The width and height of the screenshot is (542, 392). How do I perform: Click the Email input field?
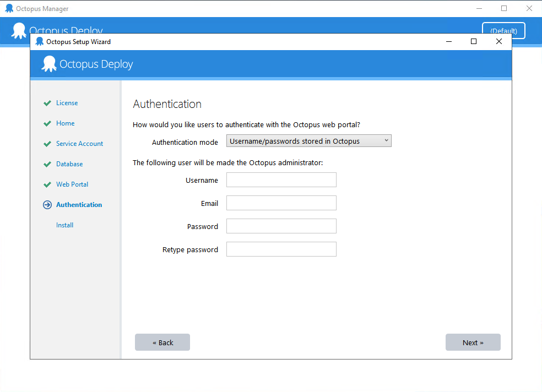[281, 203]
